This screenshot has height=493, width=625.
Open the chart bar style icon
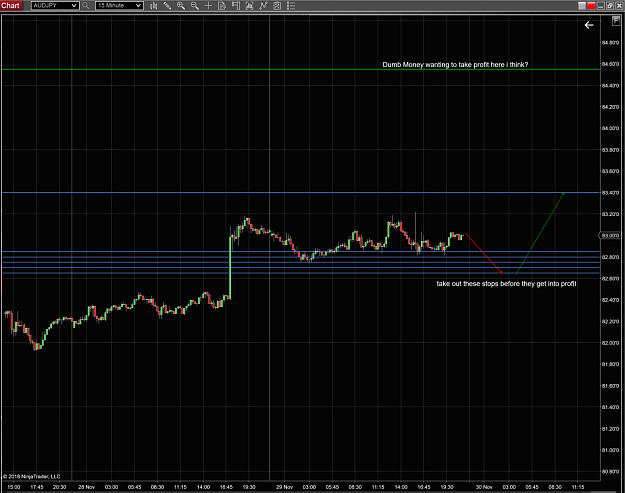pyautogui.click(x=153, y=6)
